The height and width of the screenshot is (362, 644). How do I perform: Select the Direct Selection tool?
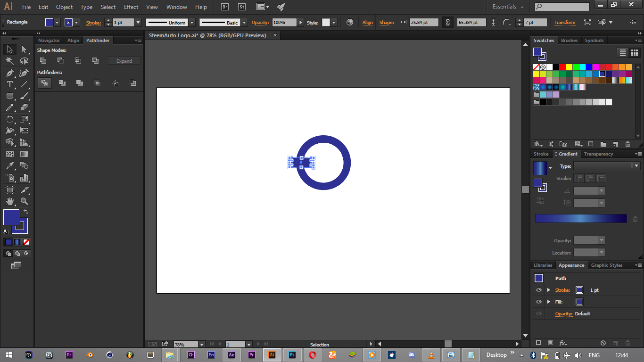24,49
